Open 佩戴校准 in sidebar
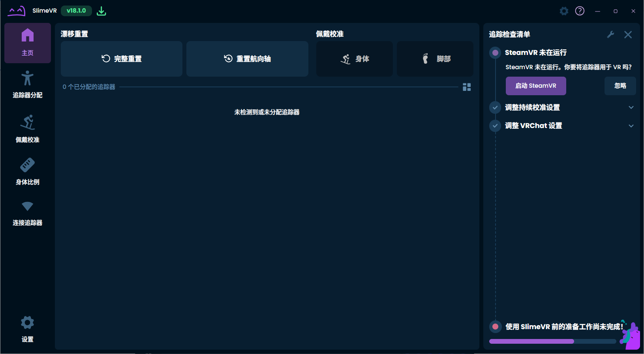 (x=28, y=129)
